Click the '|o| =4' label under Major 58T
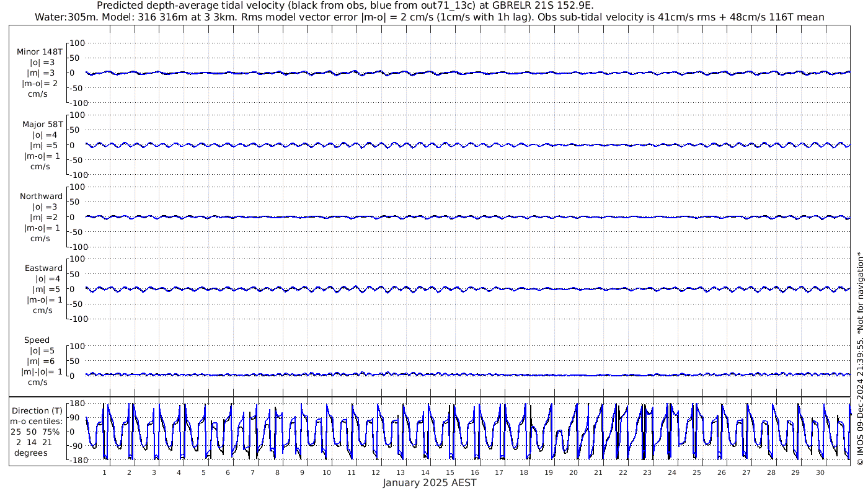 pos(45,135)
